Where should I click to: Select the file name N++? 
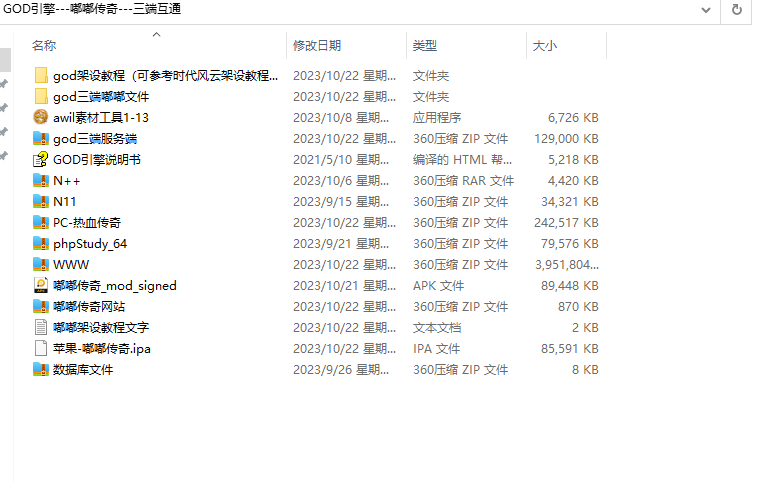66,181
